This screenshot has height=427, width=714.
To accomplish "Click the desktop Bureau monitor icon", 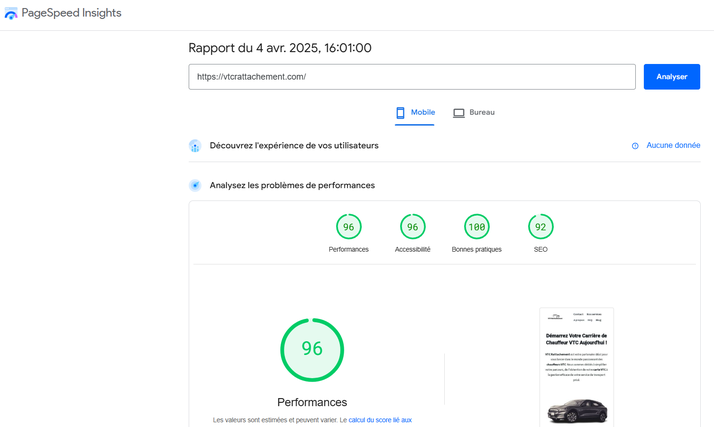I will click(x=459, y=113).
